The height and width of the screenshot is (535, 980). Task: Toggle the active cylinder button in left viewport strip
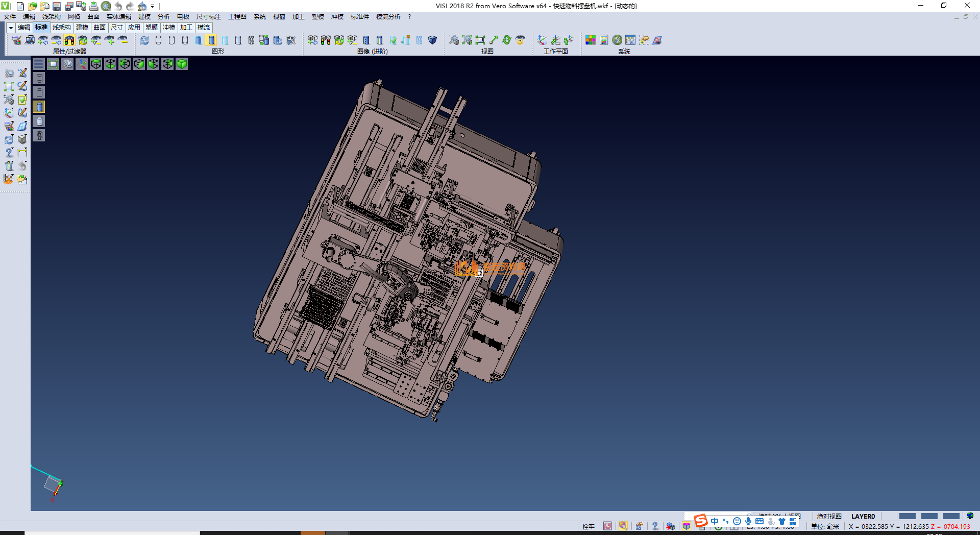click(x=39, y=107)
